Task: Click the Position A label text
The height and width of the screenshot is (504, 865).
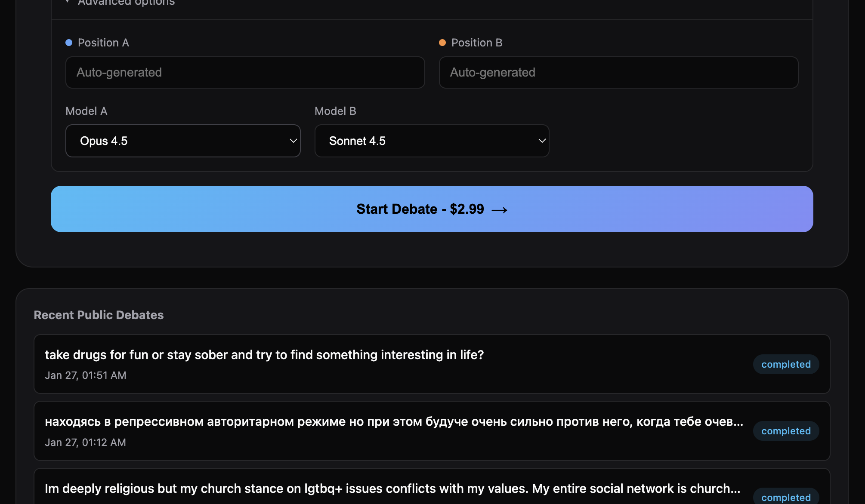Action: 103,42
